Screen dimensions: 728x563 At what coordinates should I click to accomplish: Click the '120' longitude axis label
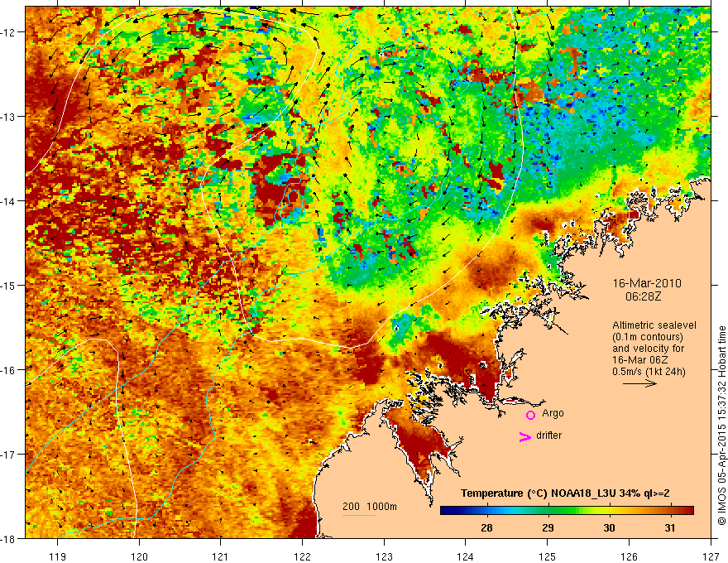(139, 556)
